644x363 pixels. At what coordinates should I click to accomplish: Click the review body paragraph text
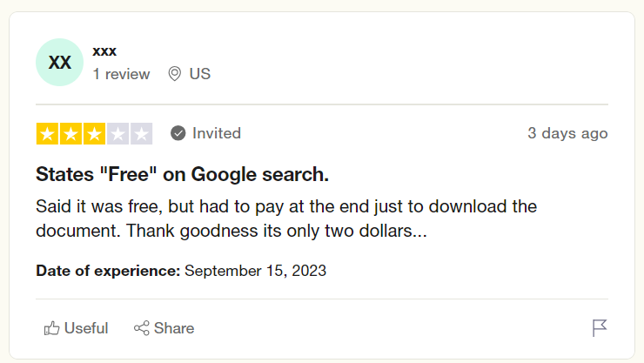(285, 219)
